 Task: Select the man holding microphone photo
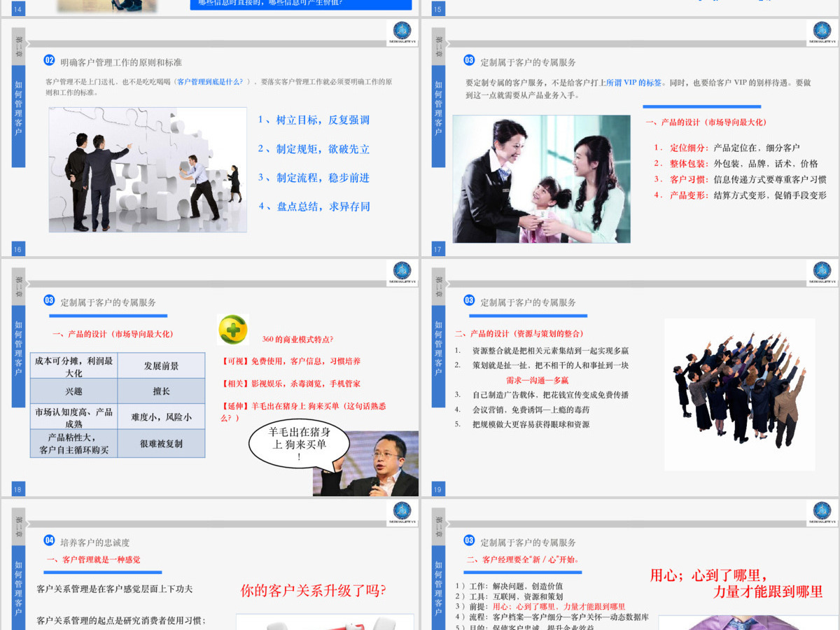(365, 463)
